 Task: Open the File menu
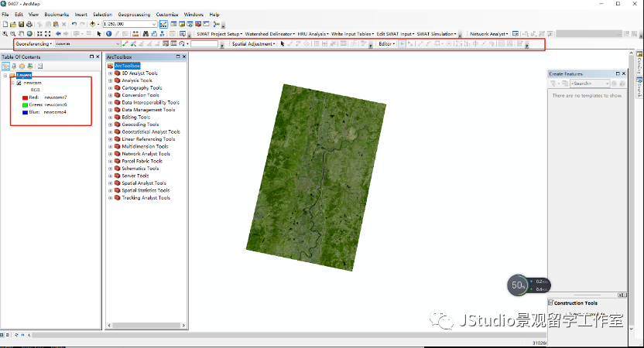tap(5, 15)
